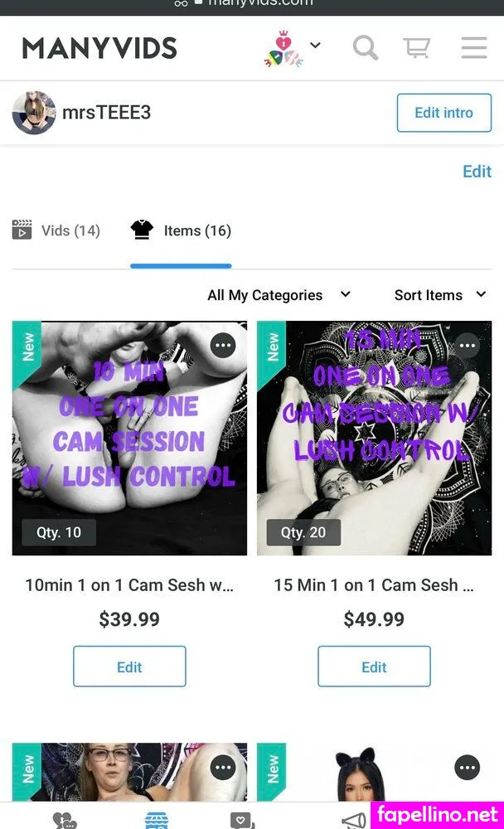Open the mrsTEEE3 profile avatar
The height and width of the screenshot is (829, 504).
click(x=34, y=113)
